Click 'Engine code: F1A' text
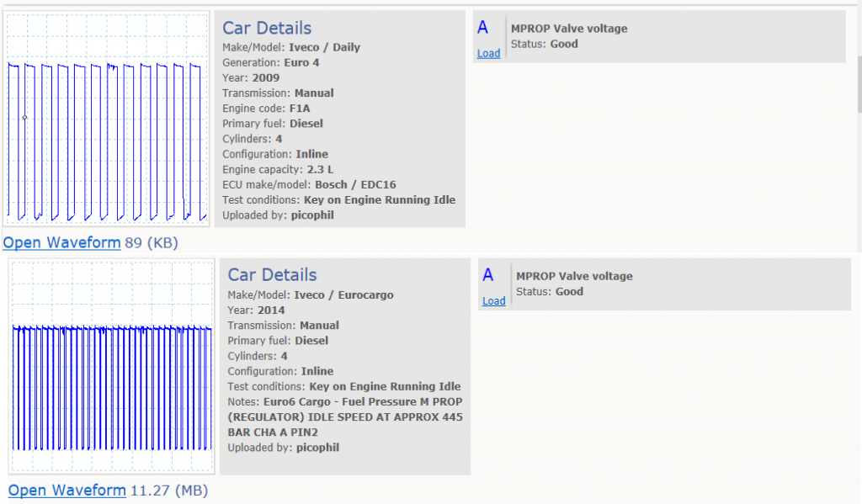862x504 pixels. [x=266, y=109]
